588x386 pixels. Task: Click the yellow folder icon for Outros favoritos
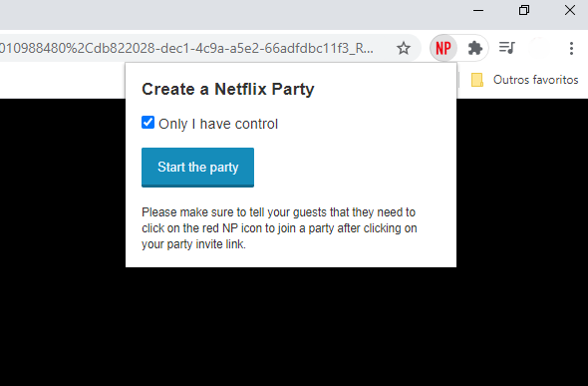coord(477,80)
